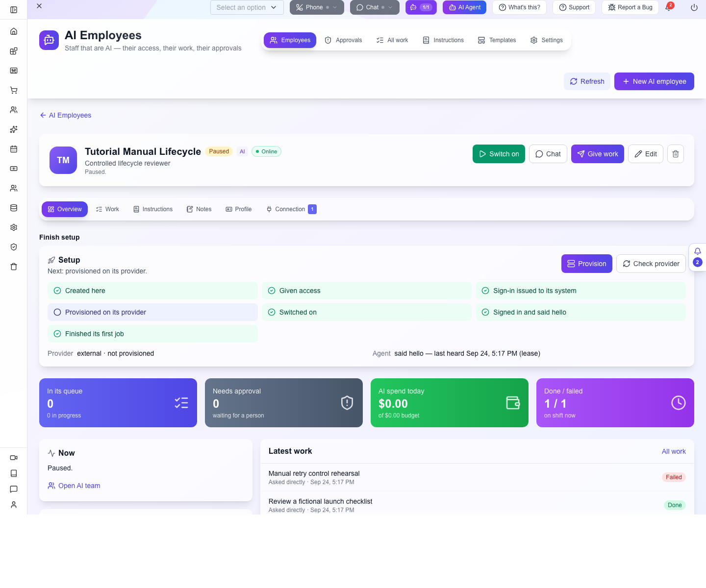Open the home icon in sidebar

pyautogui.click(x=14, y=31)
